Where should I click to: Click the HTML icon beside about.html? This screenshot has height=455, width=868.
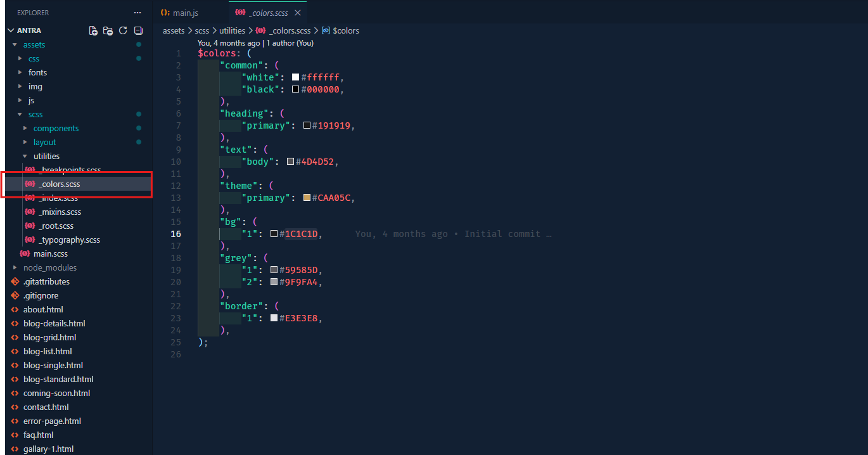15,309
